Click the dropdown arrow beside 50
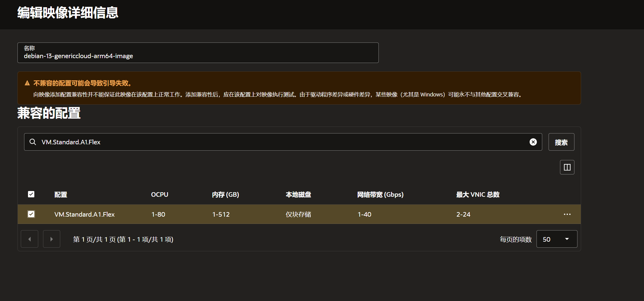Screen dimensions: 644x301 567,239
